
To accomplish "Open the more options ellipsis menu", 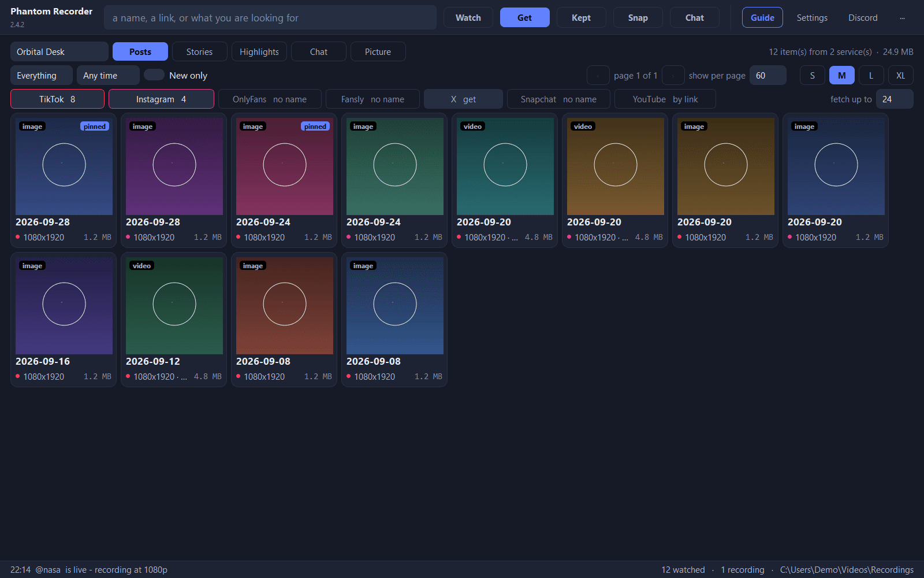I will point(901,18).
